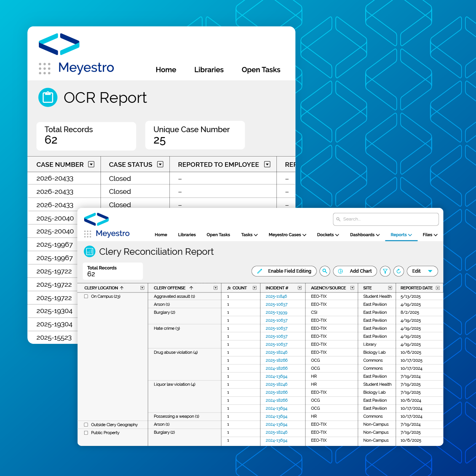Screen dimensions: 476x476
Task: Refresh the Clery report with circular arrow icon
Action: pos(399,271)
